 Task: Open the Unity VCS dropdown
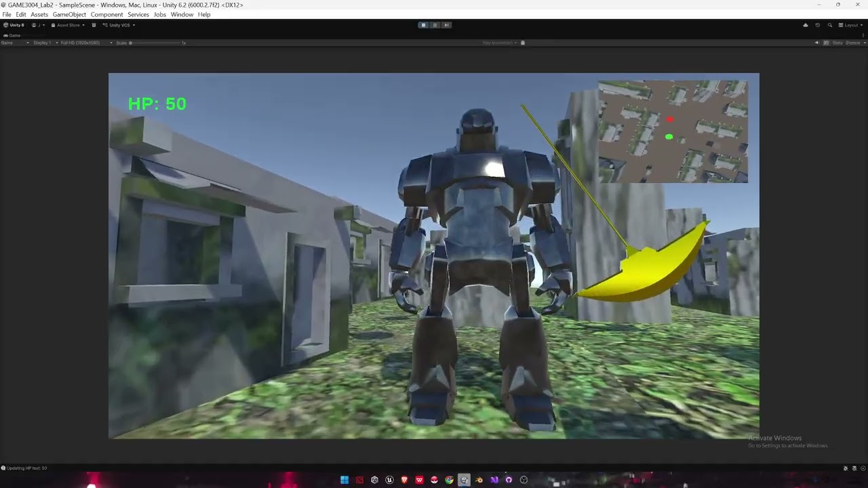[119, 25]
